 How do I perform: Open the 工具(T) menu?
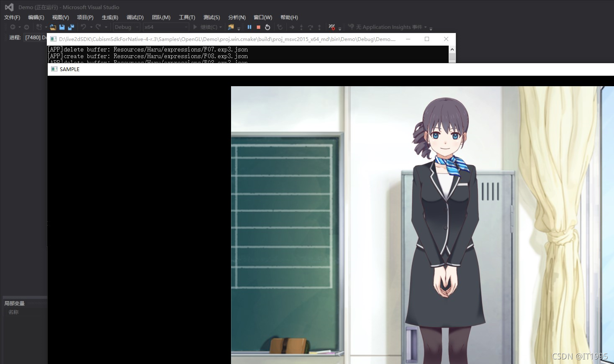point(187,17)
